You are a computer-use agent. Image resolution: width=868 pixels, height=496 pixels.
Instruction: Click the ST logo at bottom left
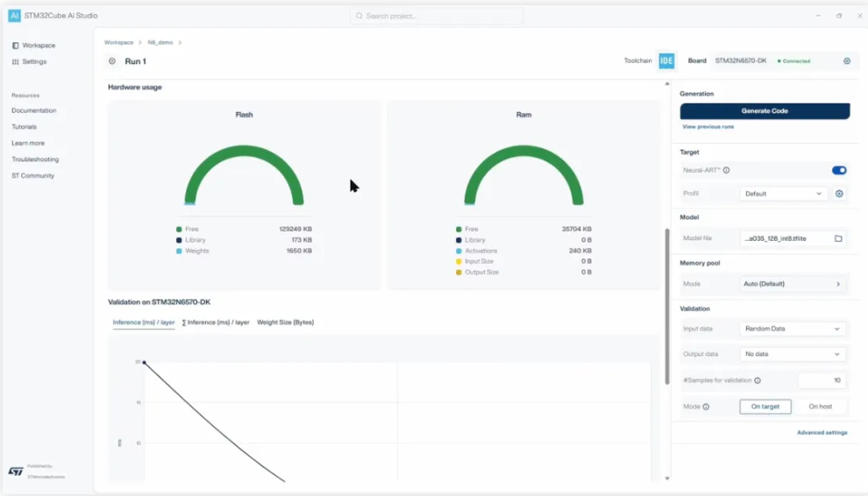(x=16, y=471)
